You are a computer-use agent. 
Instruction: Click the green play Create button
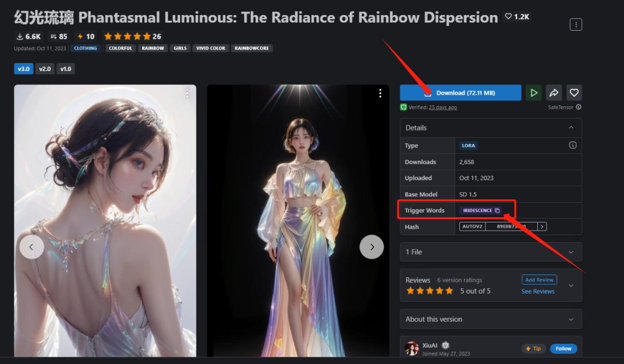point(534,92)
